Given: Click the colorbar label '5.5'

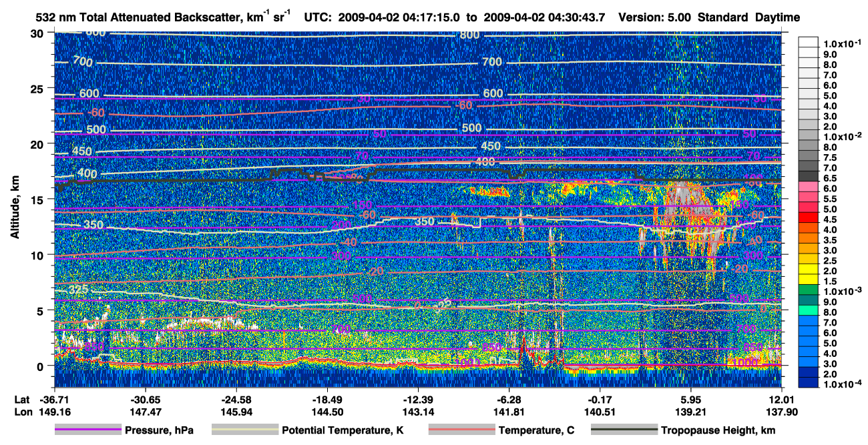Looking at the screenshot, I should (831, 199).
